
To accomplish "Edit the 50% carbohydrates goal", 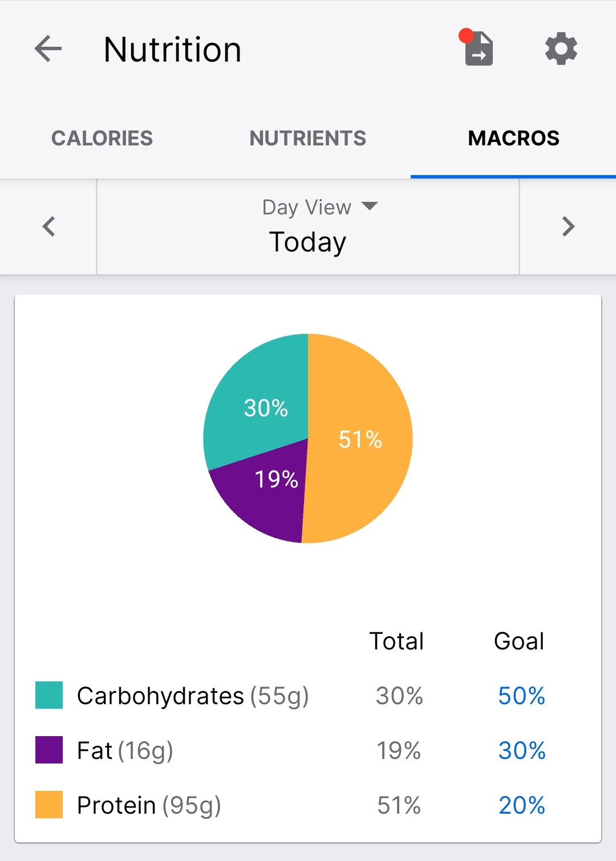I will pos(521,696).
